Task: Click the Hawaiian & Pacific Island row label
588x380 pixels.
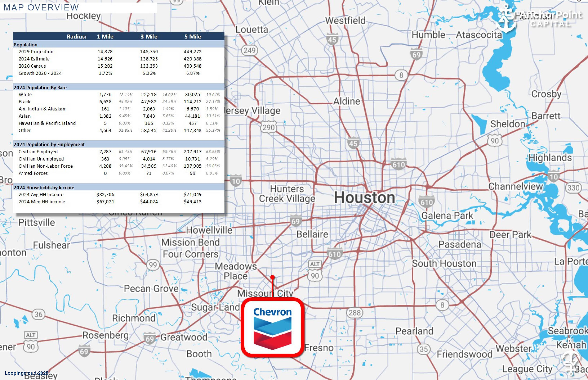Action: coord(47,123)
